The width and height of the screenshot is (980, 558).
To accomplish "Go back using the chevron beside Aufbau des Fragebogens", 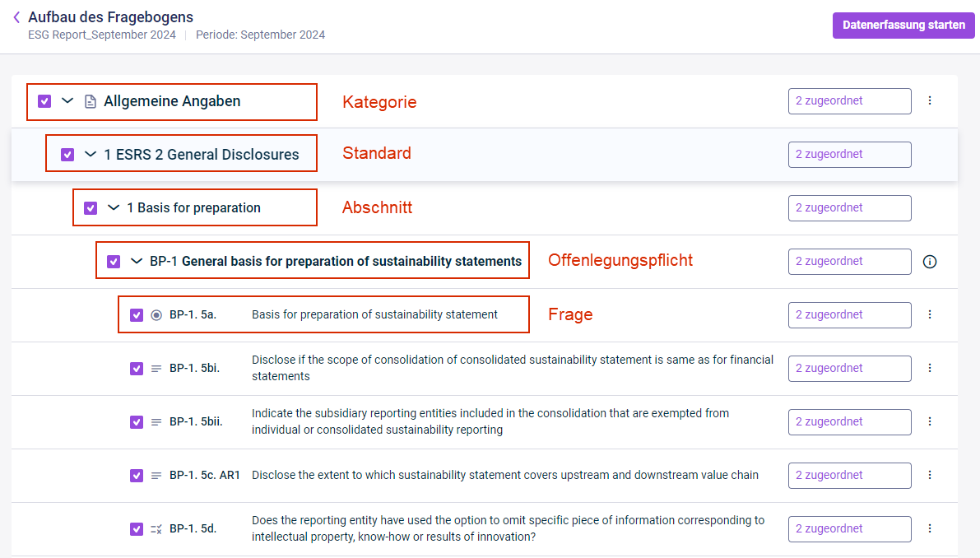I will [x=16, y=17].
